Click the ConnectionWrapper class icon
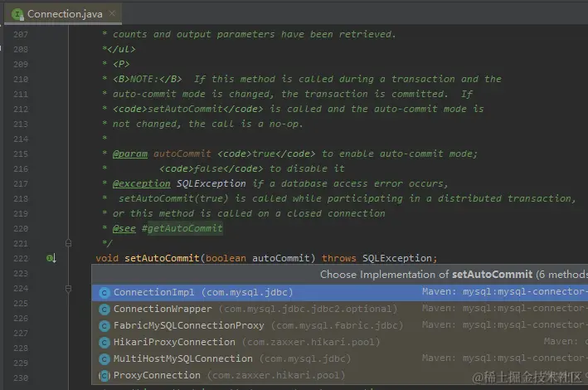The image size is (588, 390). tap(104, 310)
